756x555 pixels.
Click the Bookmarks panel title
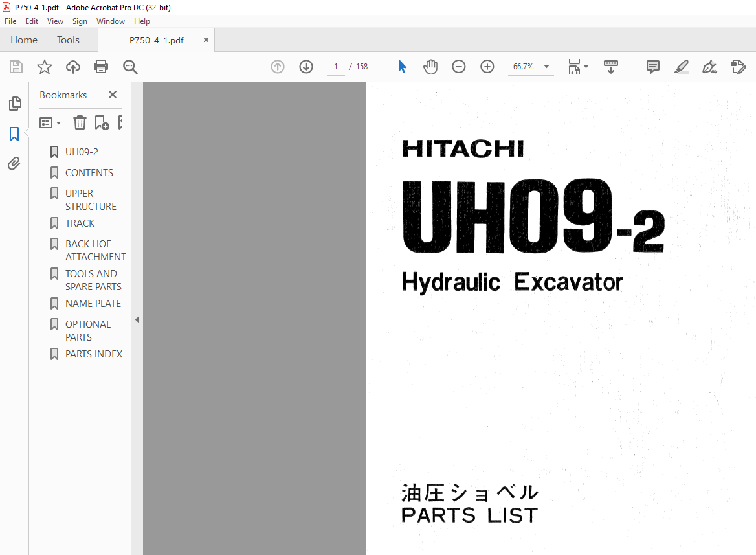tap(63, 95)
